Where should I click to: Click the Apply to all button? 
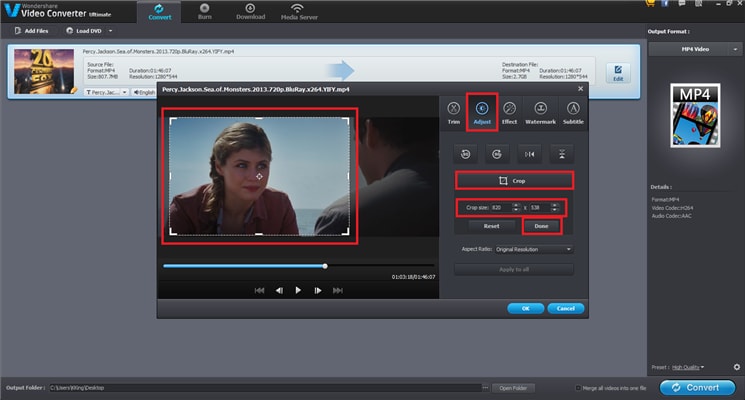coord(514,269)
